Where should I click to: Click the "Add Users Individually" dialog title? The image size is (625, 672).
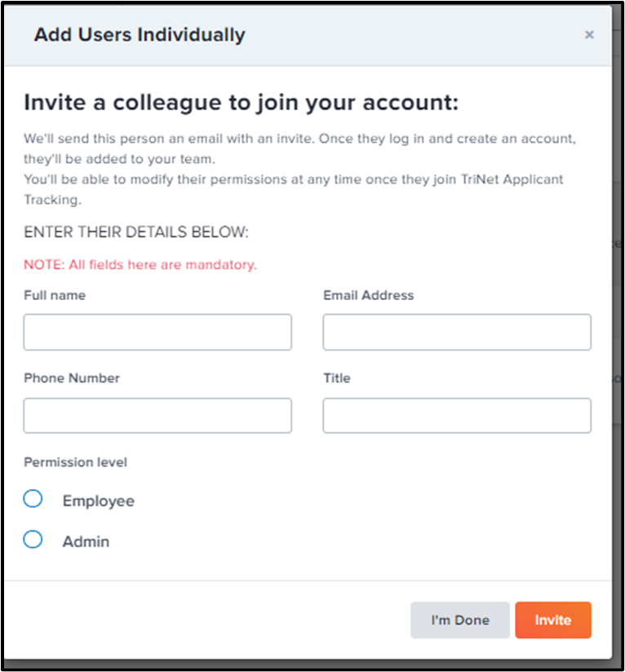click(x=140, y=35)
